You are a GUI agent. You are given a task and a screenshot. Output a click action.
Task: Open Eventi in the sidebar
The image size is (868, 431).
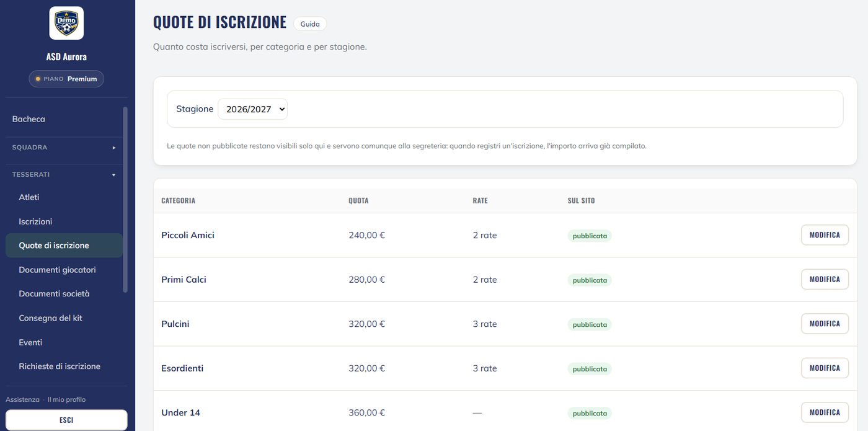tap(64, 342)
